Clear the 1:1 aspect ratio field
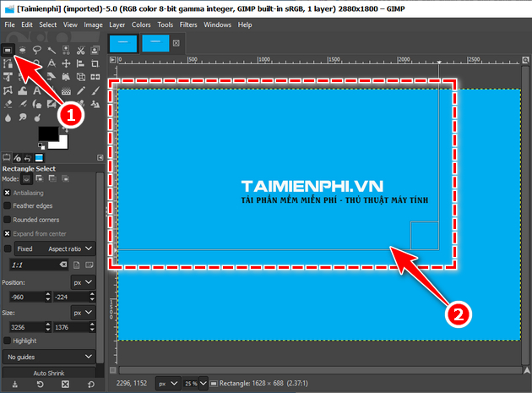The width and height of the screenshot is (532, 393). click(x=63, y=265)
